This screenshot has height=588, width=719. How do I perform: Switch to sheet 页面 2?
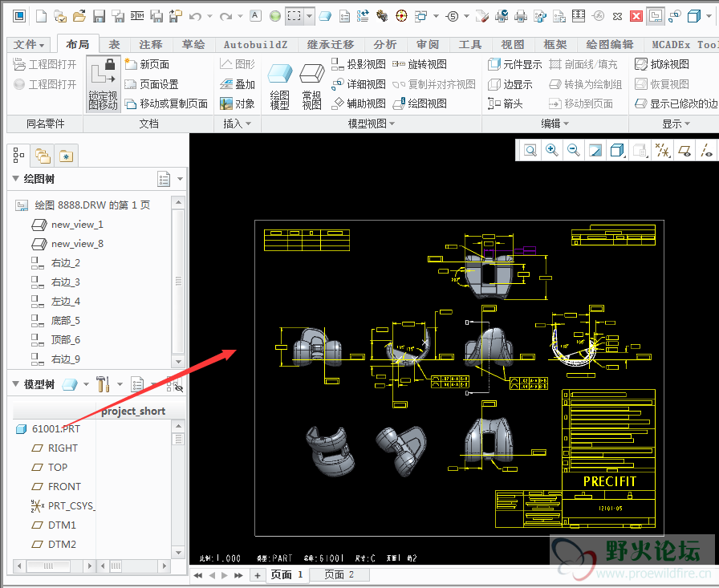339,574
